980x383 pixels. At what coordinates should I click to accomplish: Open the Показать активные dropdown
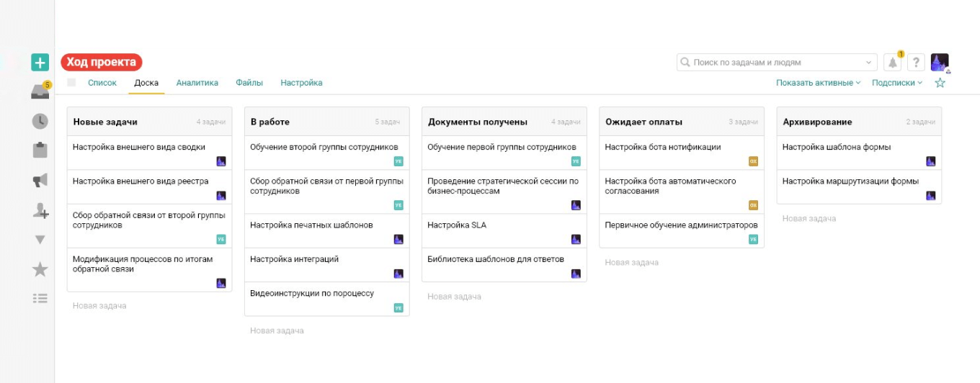[x=818, y=83]
